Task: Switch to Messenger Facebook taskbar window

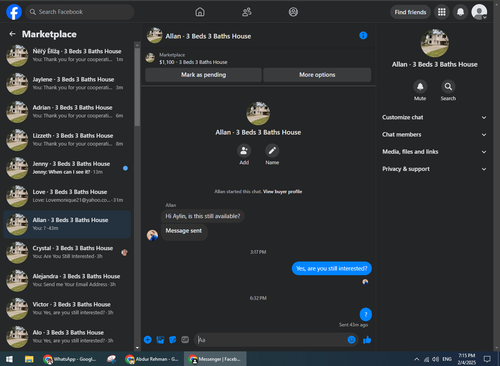Action: tap(215, 359)
